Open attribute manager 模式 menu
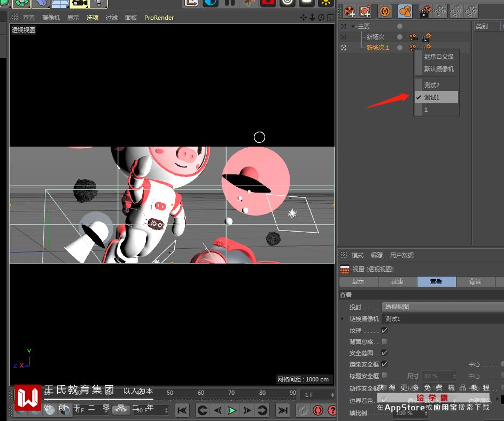The image size is (504, 421). pos(358,255)
